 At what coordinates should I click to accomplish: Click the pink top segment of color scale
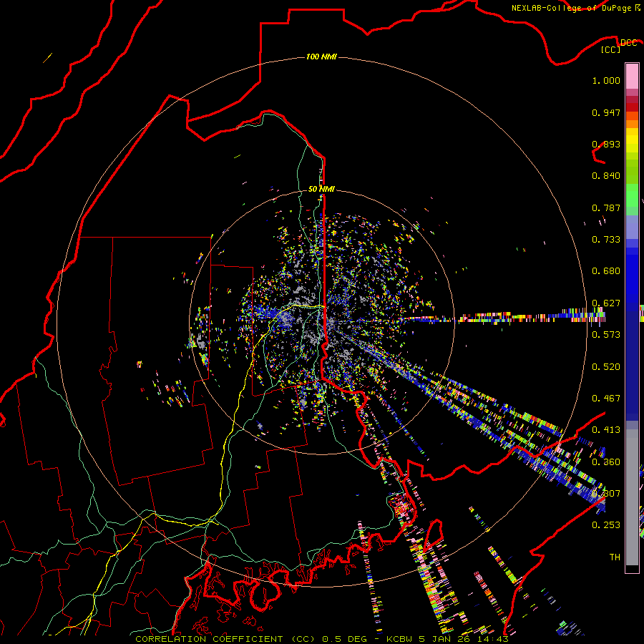(x=632, y=76)
